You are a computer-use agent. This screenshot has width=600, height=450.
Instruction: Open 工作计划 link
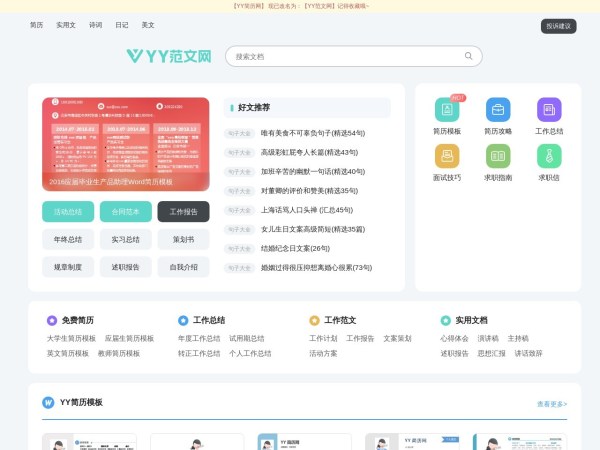323,338
